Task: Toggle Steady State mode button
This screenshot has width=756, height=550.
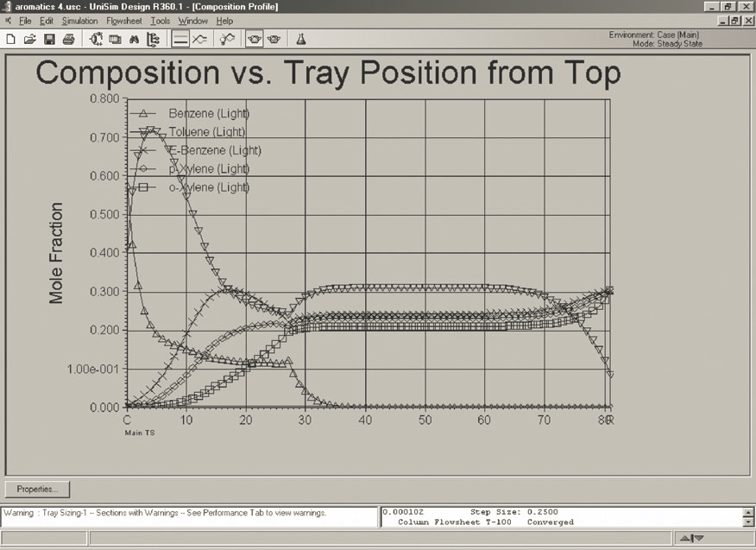Action: 180,39
